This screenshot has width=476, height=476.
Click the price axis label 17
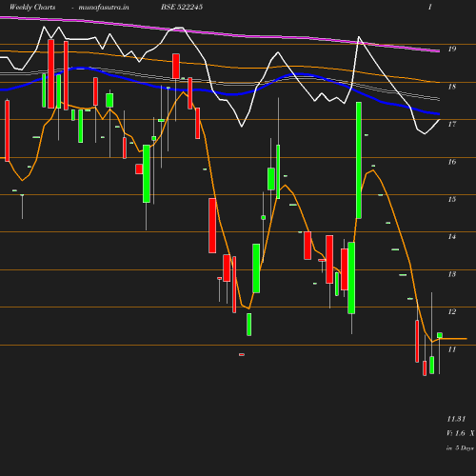[x=452, y=124]
